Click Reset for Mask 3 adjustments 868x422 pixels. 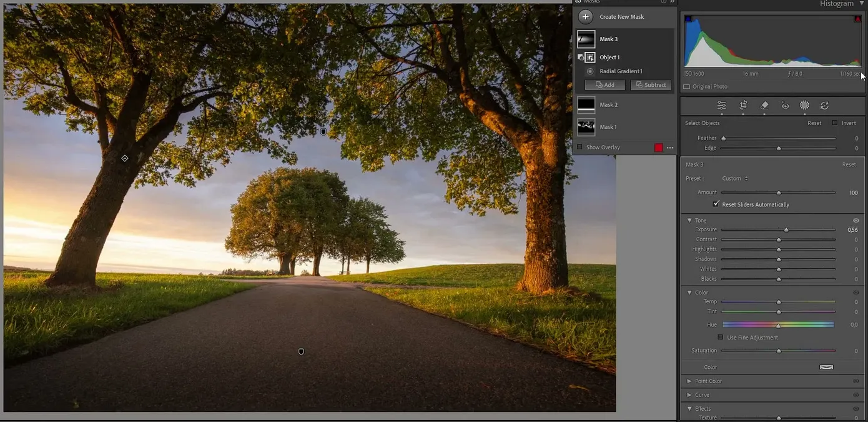click(x=849, y=165)
